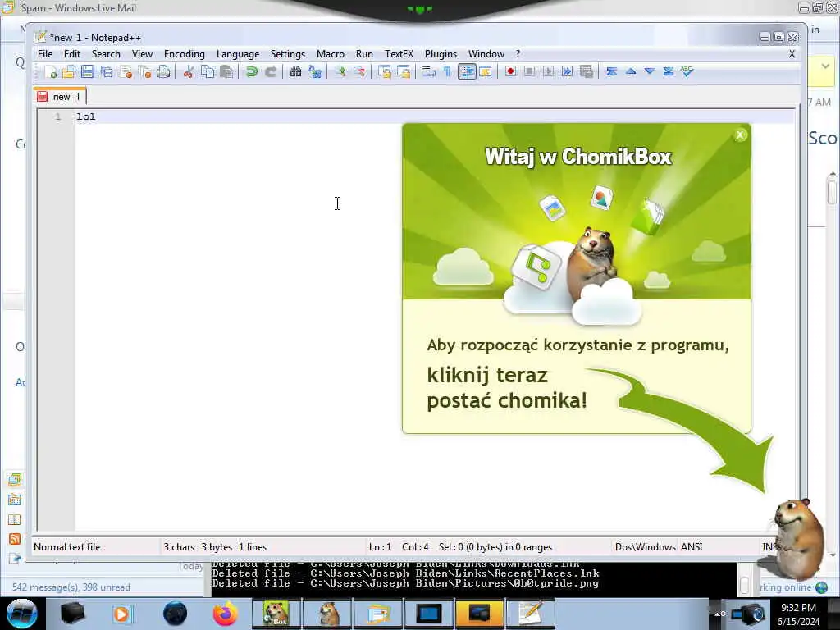Screen dimensions: 840x630
Task: Click the Windows Start orb
Action: coord(22,614)
